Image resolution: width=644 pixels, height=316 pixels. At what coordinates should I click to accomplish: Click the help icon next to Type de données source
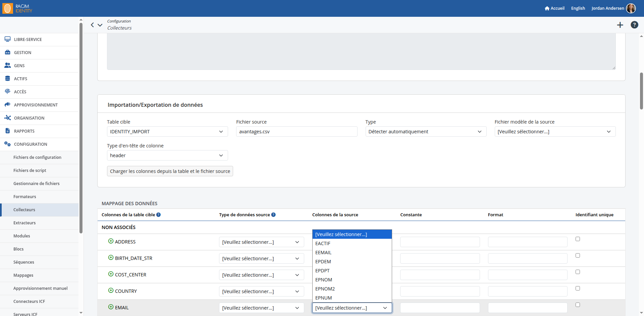point(273,215)
